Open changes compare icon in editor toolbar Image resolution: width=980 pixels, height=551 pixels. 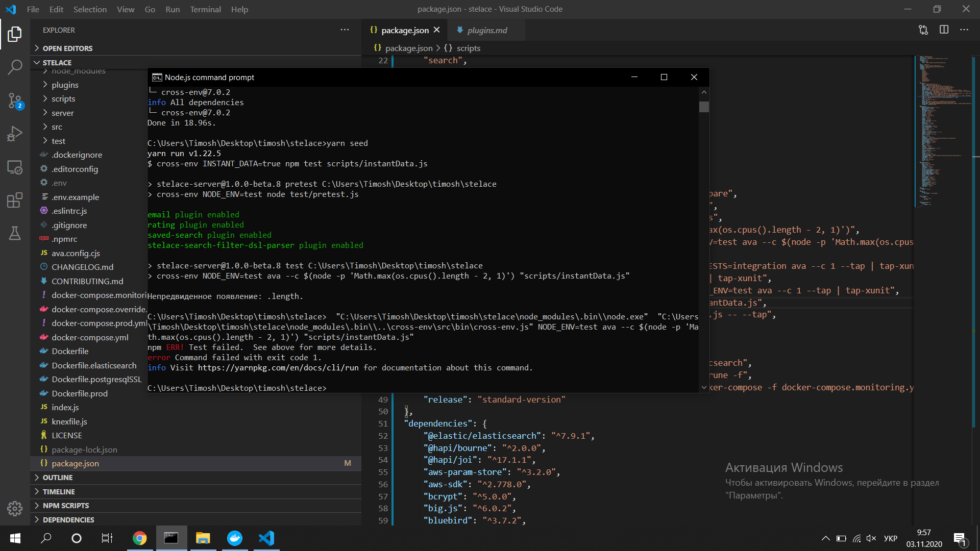pos(923,30)
